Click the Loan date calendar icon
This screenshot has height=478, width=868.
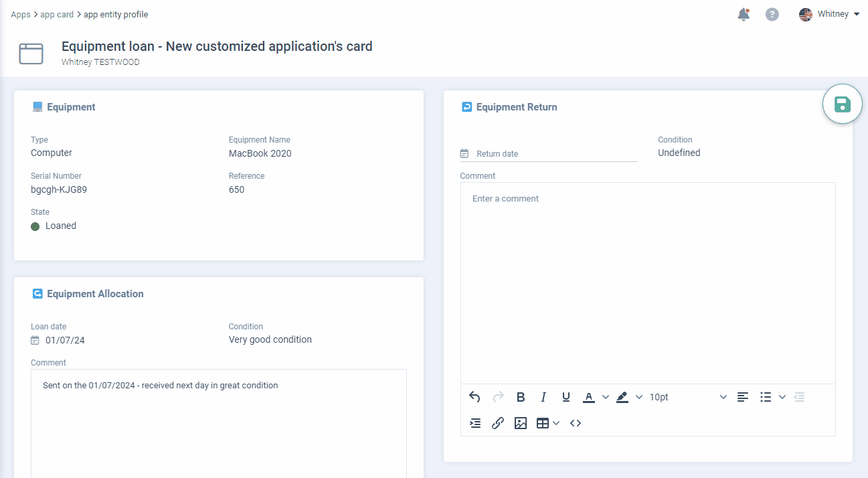click(35, 341)
